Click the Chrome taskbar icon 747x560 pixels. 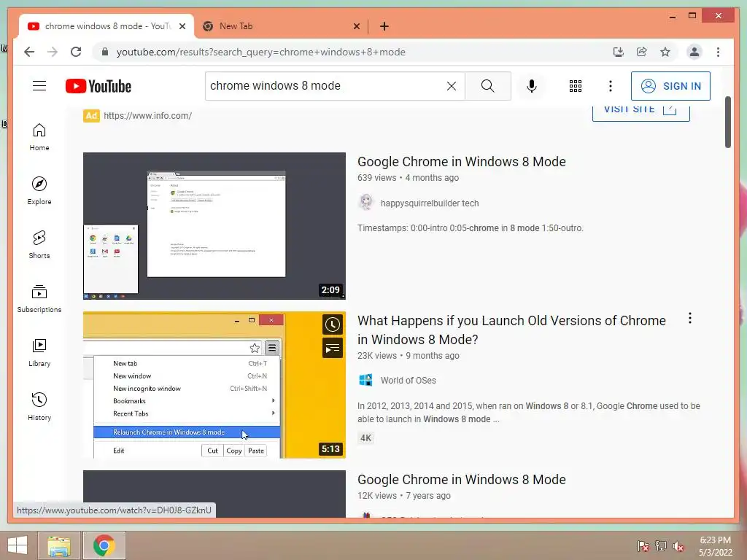pyautogui.click(x=104, y=545)
